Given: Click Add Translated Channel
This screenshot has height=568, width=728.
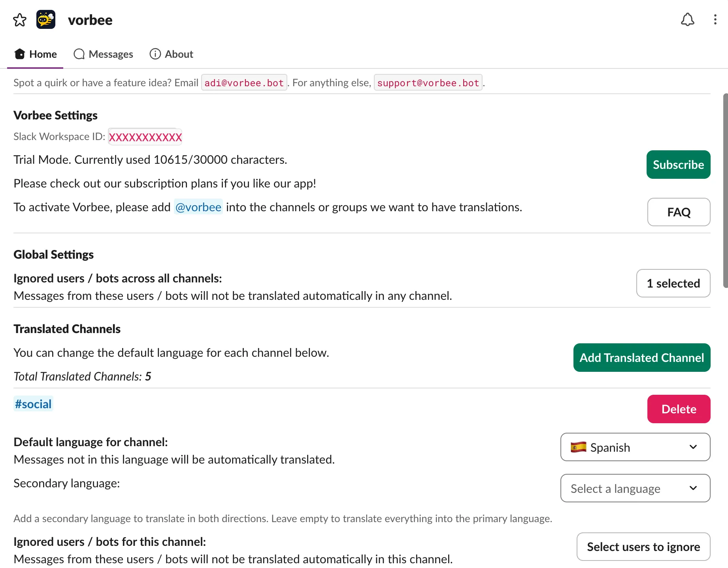Looking at the screenshot, I should [x=641, y=358].
